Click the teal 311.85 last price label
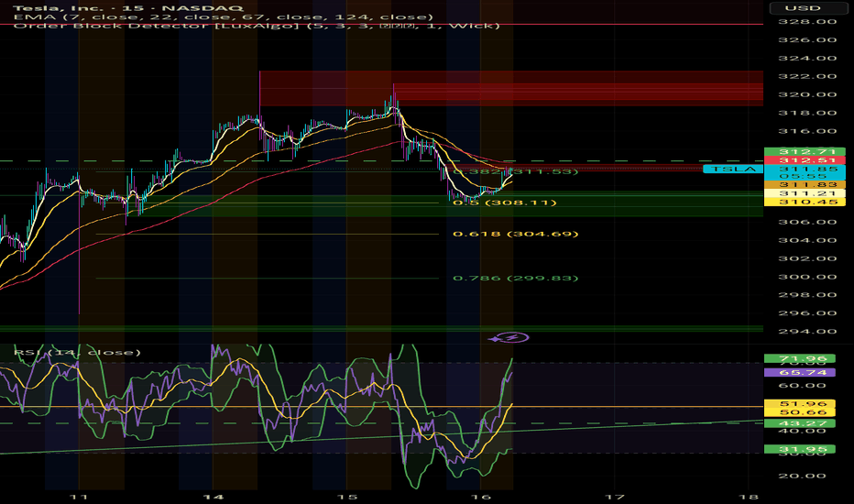The width and height of the screenshot is (854, 504). 805,169
